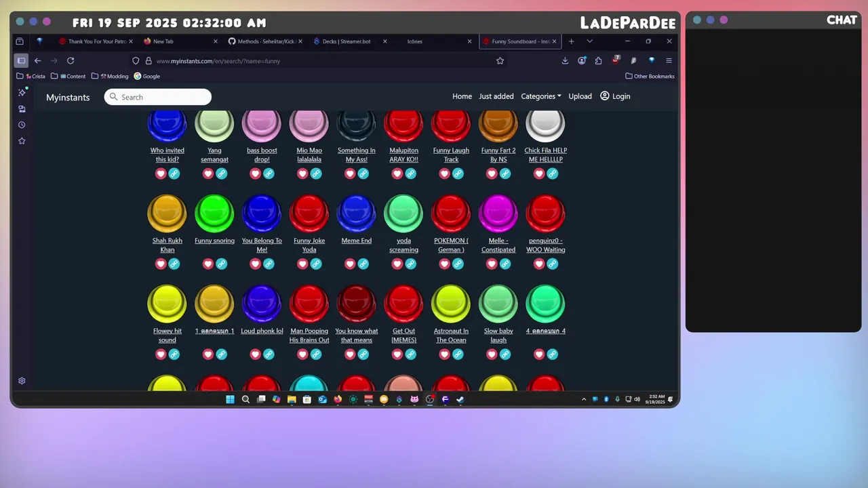The height and width of the screenshot is (488, 868).
Task: Click the Myinstants logo text
Action: click(68, 98)
